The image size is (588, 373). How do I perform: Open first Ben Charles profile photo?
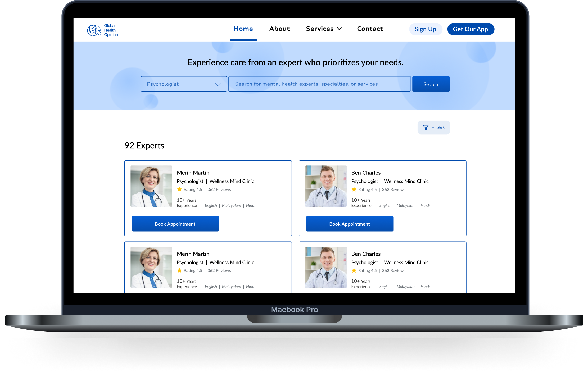pyautogui.click(x=326, y=186)
